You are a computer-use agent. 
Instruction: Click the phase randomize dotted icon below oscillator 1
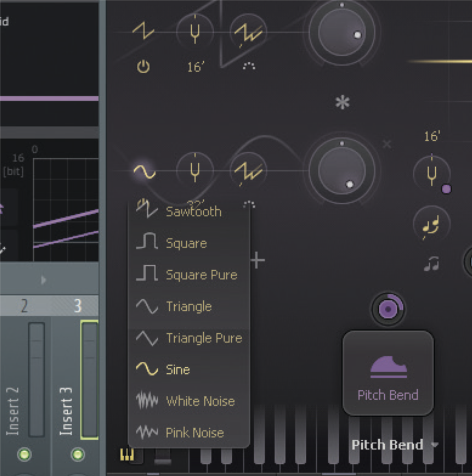(249, 66)
